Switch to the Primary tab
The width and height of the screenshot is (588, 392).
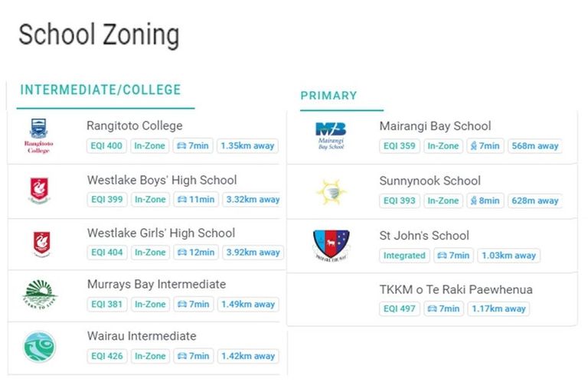tap(328, 96)
